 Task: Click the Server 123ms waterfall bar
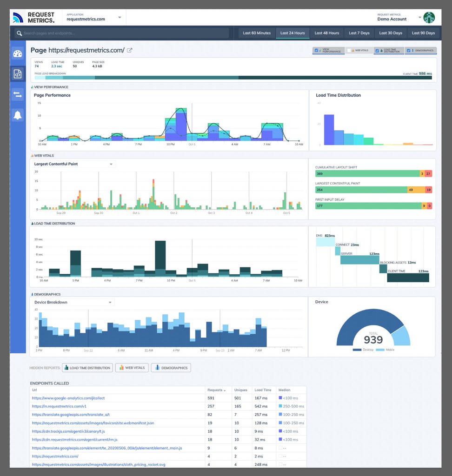(x=359, y=260)
